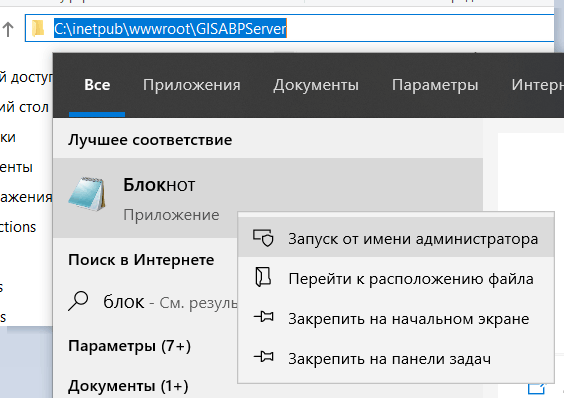Click the address bar path C:\inetpub\wwwroot\GISABPServer
The width and height of the screenshot is (564, 398).
click(x=170, y=28)
